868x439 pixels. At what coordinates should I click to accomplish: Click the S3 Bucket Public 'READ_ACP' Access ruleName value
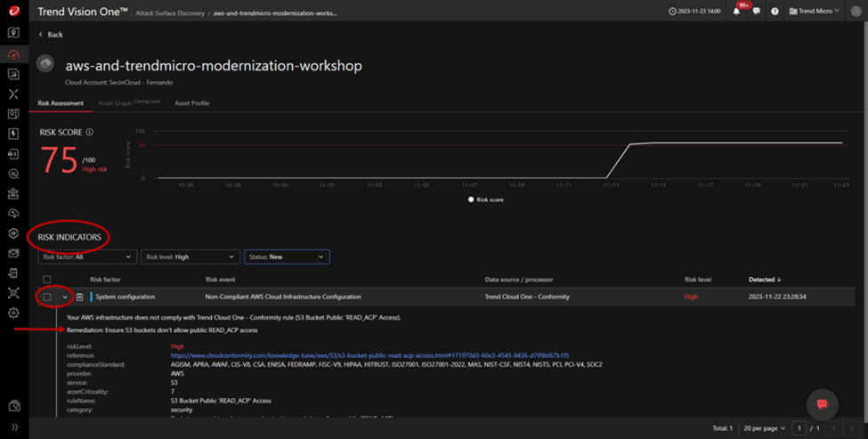(x=221, y=401)
